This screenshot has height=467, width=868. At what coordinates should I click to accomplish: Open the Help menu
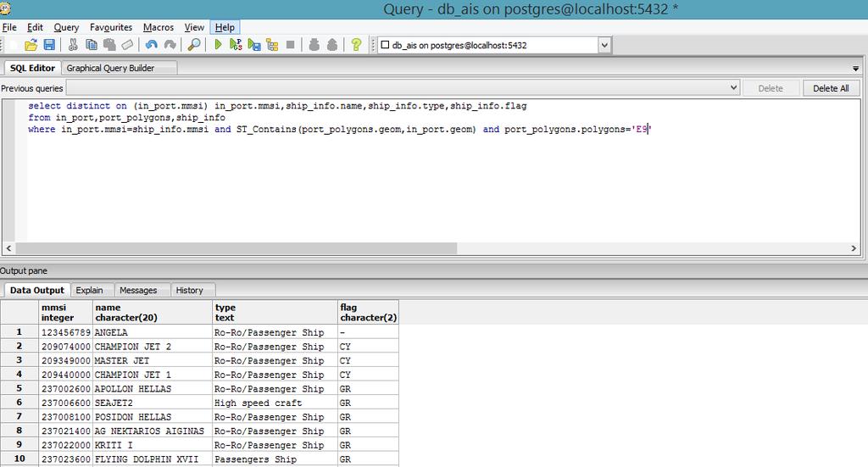click(225, 27)
